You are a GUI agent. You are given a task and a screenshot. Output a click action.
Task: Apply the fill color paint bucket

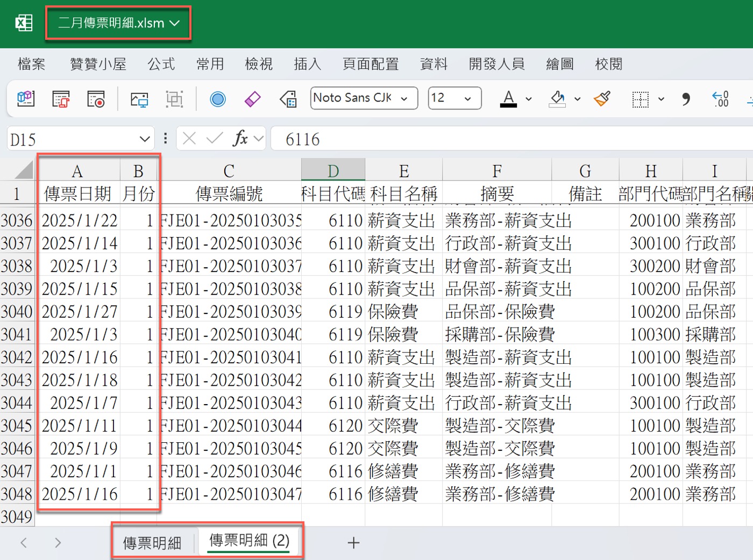tap(557, 99)
